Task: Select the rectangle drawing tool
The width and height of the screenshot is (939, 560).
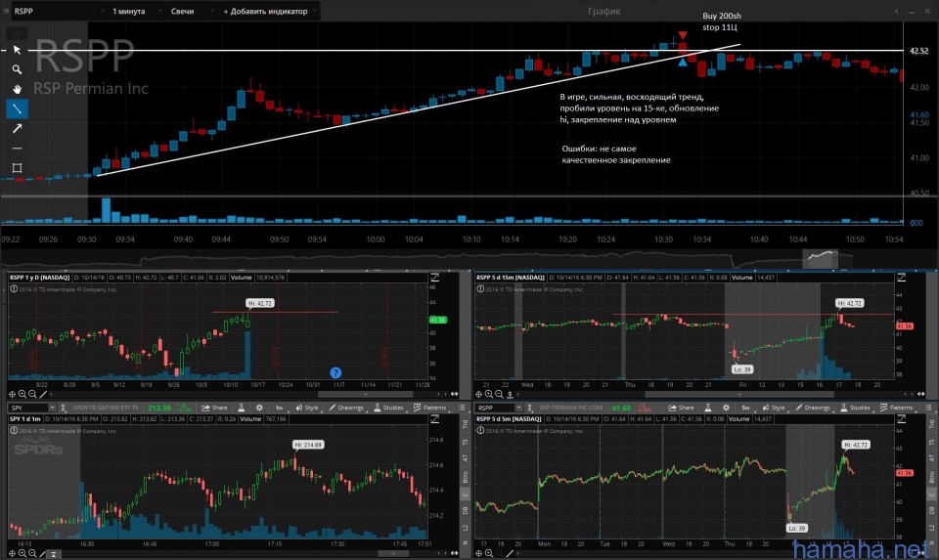Action: click(x=17, y=167)
